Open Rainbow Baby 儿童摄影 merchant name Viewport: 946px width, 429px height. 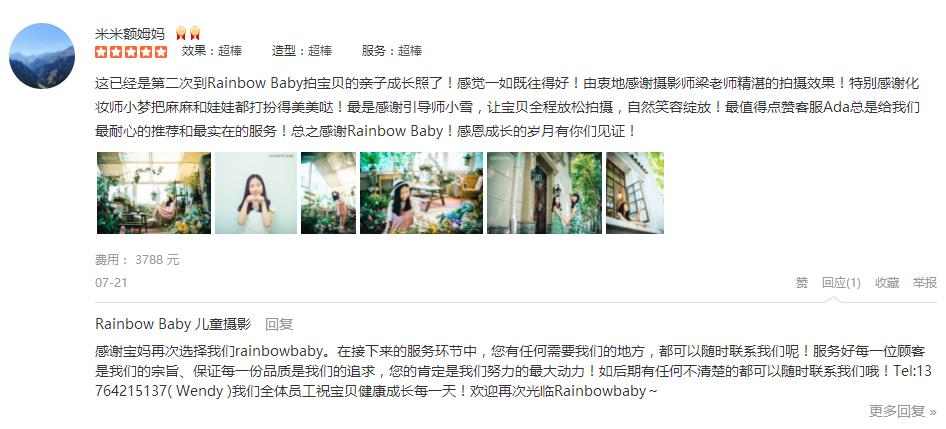point(173,324)
